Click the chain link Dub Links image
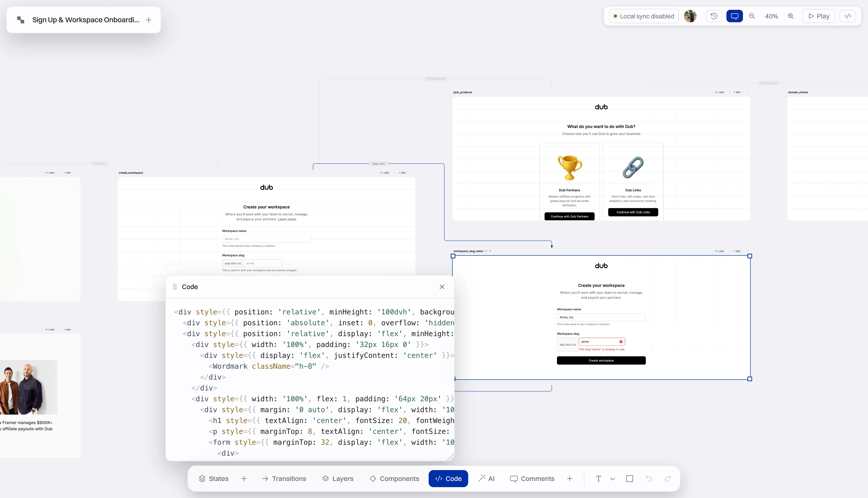 tap(633, 167)
